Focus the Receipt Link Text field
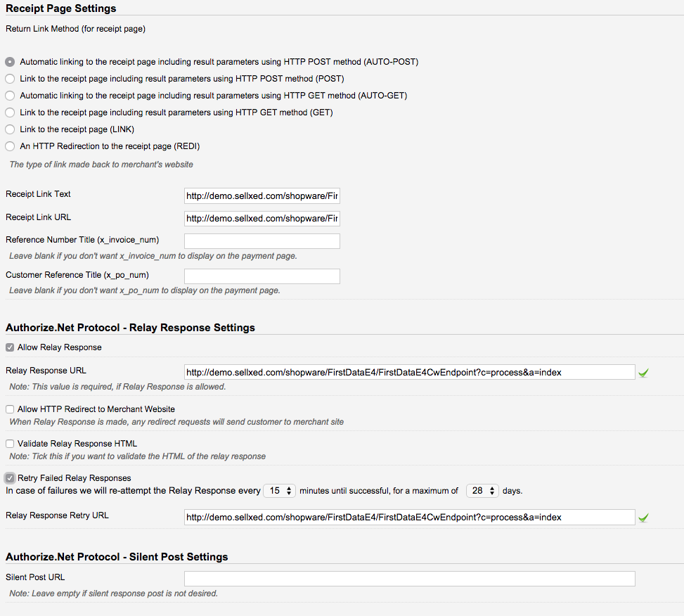The image size is (684, 616). tap(262, 196)
